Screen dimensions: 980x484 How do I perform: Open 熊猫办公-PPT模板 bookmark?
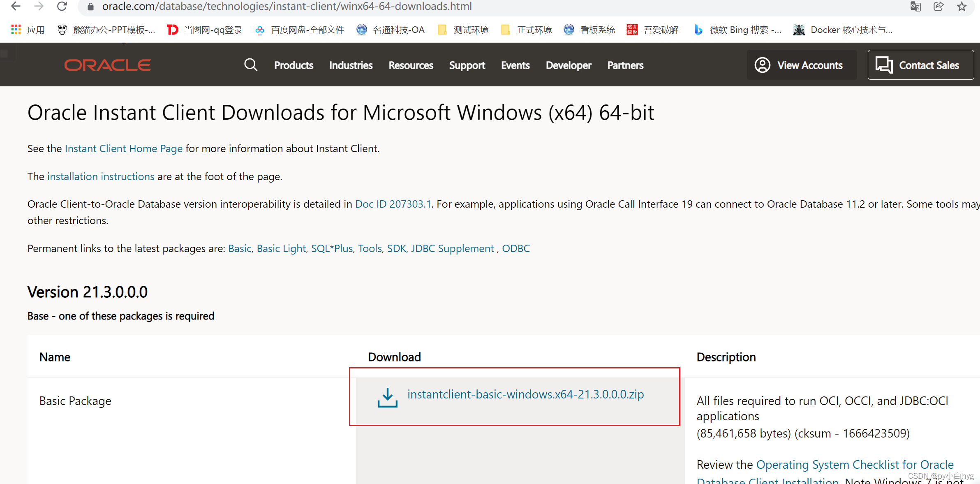pyautogui.click(x=106, y=30)
